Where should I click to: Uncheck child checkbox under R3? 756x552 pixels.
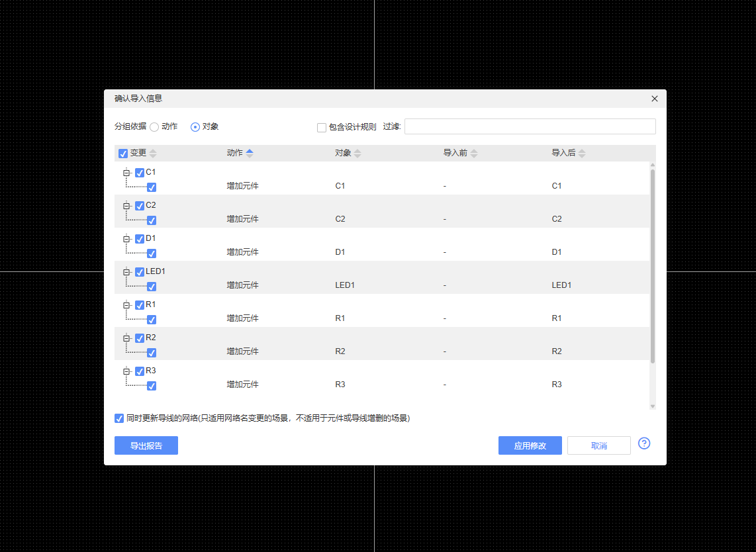pyautogui.click(x=152, y=386)
